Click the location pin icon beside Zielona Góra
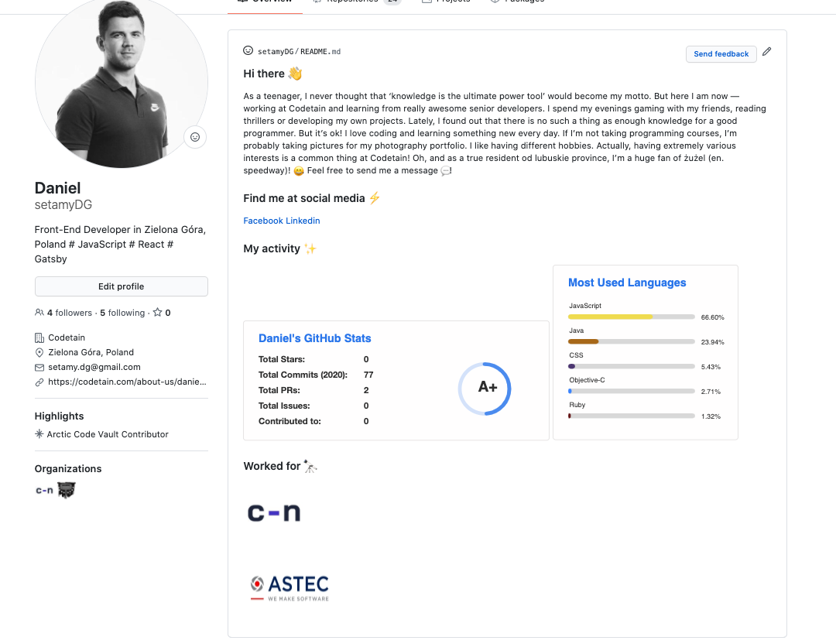Viewport: 836px width, 644px height. point(39,352)
